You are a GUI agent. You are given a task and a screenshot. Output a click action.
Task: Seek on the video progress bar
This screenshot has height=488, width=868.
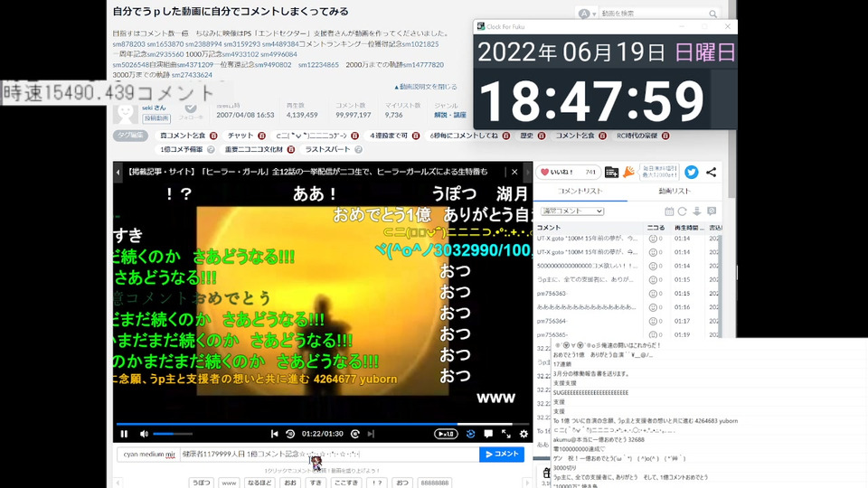point(322,424)
